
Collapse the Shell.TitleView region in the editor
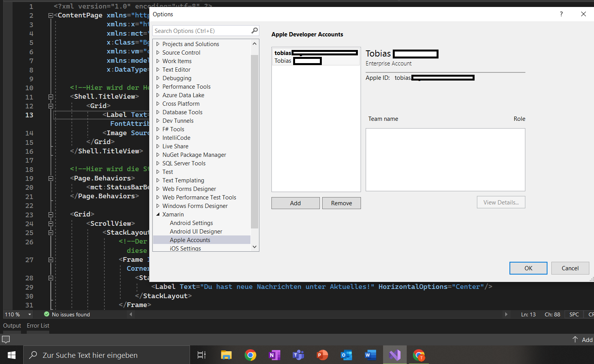click(x=50, y=97)
